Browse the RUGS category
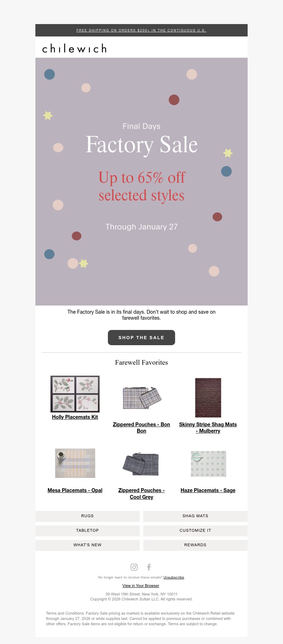 tap(87, 516)
